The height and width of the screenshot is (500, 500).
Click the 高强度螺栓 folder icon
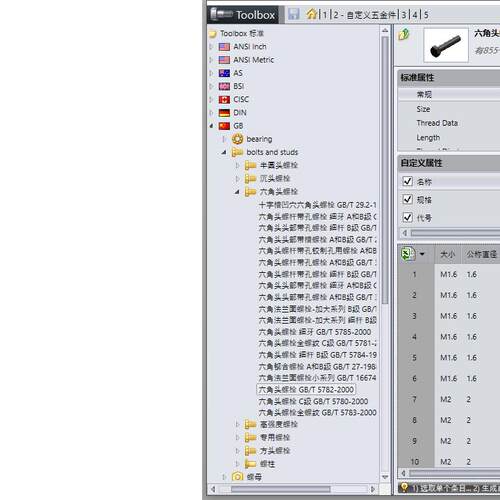250,424
